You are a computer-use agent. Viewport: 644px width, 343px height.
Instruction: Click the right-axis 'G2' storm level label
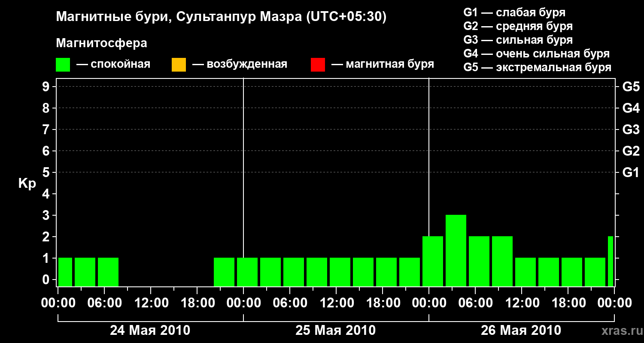(631, 151)
